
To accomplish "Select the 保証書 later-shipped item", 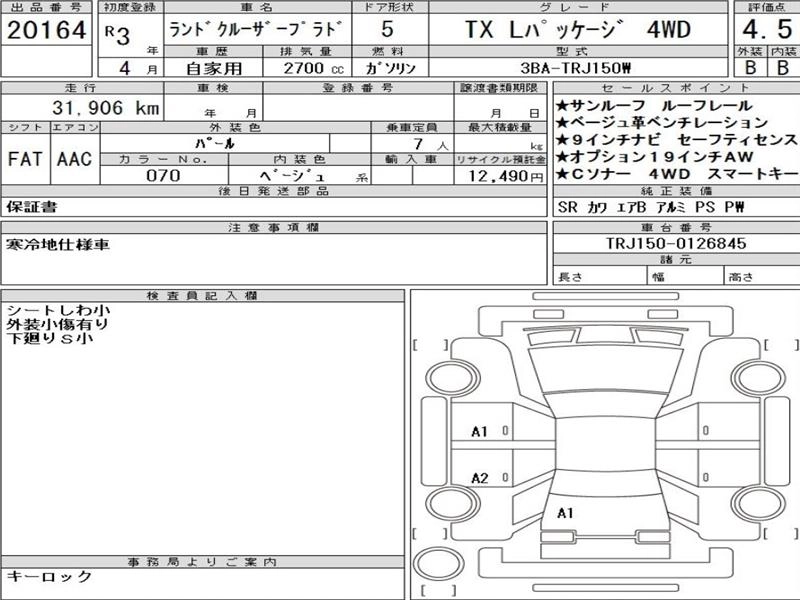I will point(32,207).
